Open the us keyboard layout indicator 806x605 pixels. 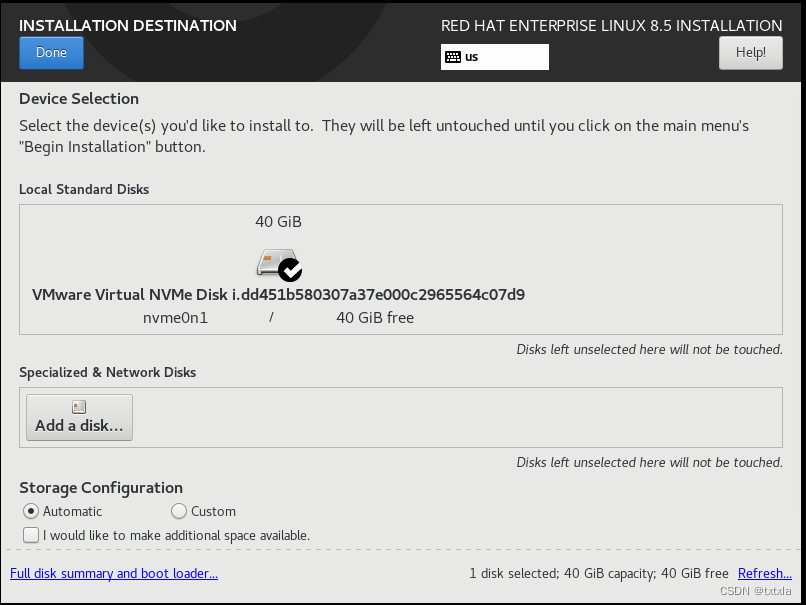[494, 57]
